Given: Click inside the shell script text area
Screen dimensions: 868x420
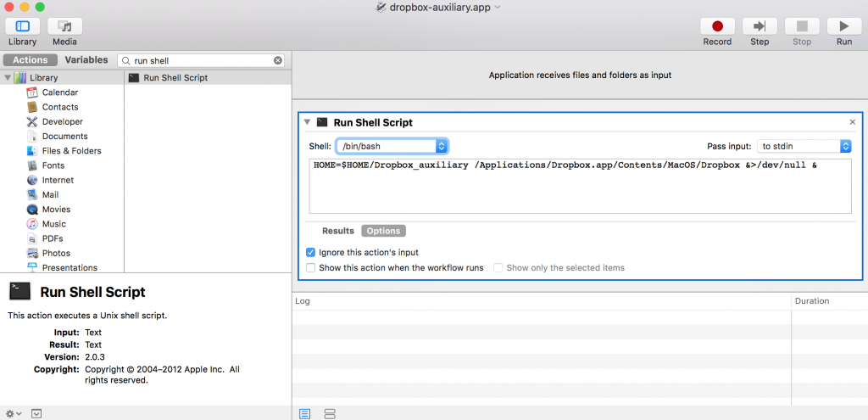Looking at the screenshot, I should click(580, 186).
